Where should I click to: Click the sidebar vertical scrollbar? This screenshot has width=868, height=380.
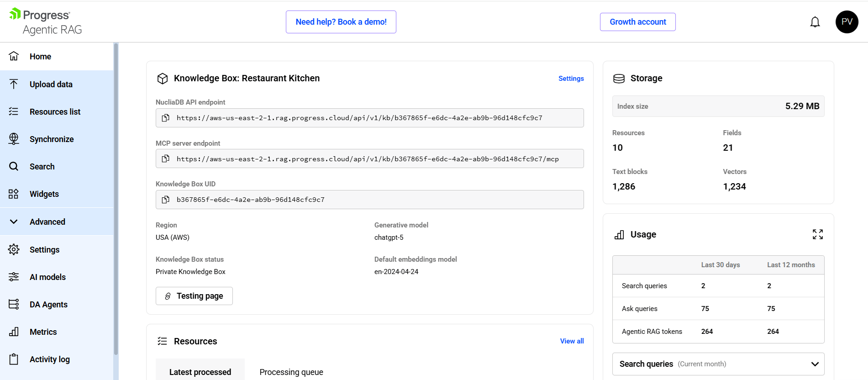tap(116, 199)
